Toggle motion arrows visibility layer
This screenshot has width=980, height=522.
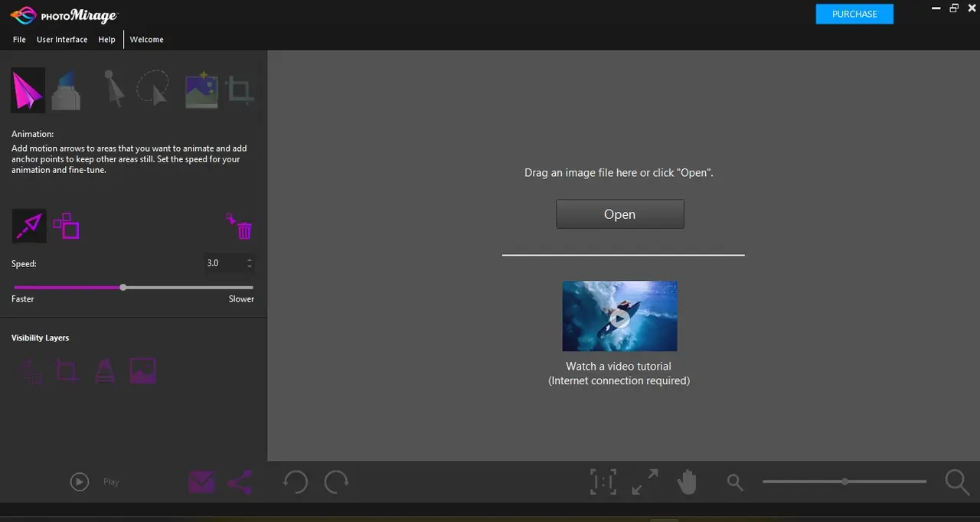pyautogui.click(x=31, y=371)
